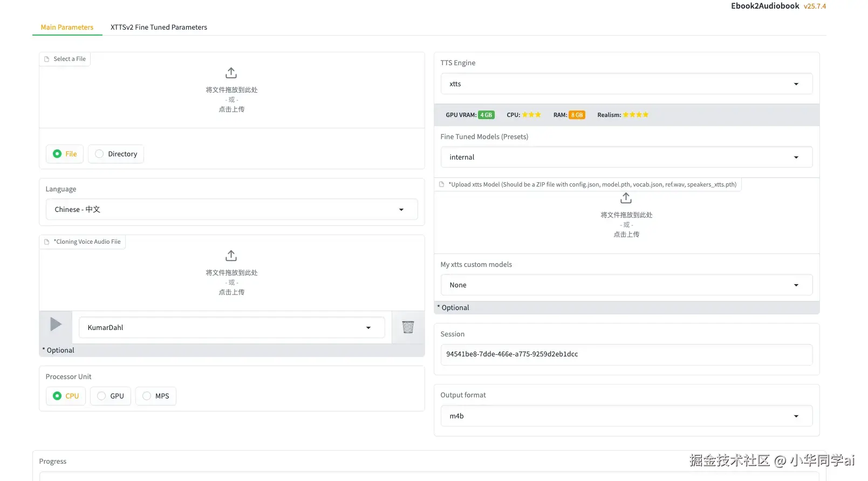868x481 pixels.
Task: Select the Directory radio option
Action: (116, 154)
